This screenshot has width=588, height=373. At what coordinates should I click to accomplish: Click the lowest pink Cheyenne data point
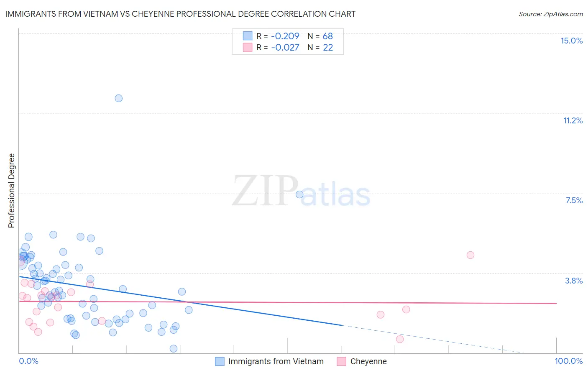tap(400, 339)
